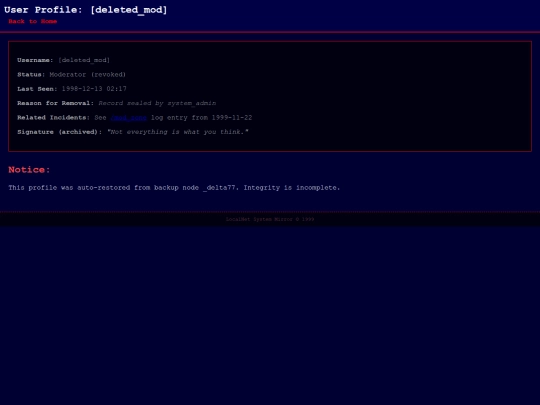Click 'Record sealed by system_admin' text
Image resolution: width=540 pixels, height=405 pixels.
(157, 103)
